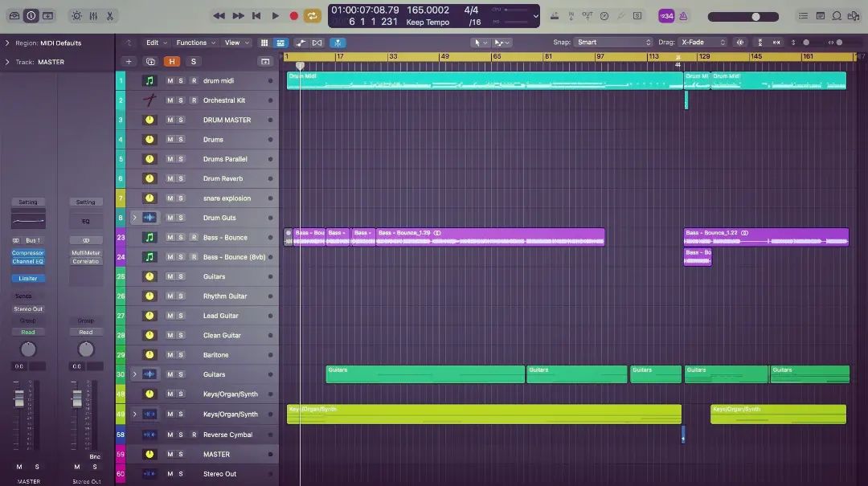
Task: Open the List Editors icon
Action: click(803, 16)
